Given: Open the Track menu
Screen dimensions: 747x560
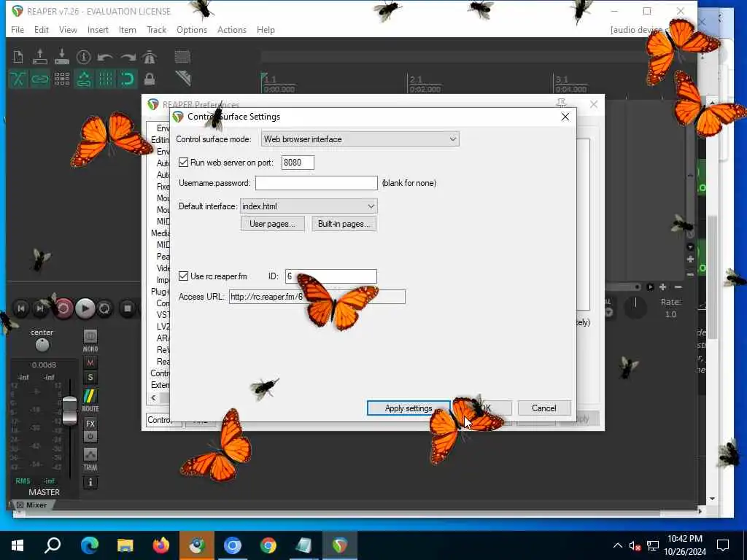Looking at the screenshot, I should click(156, 29).
